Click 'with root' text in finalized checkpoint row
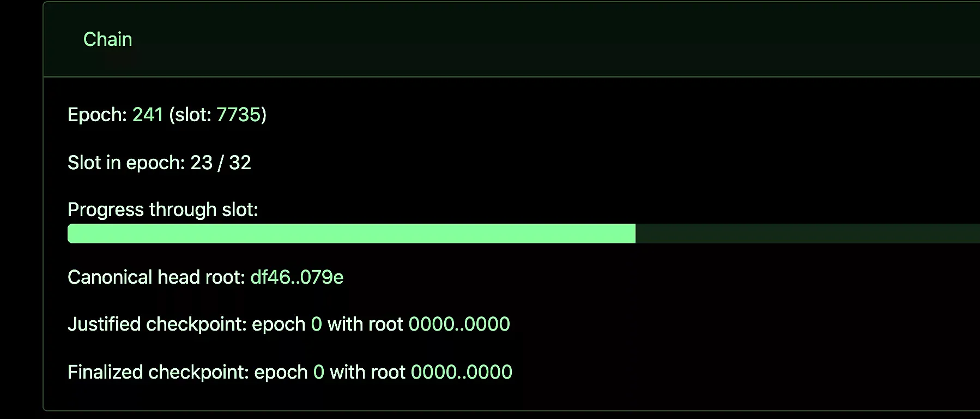980x419 pixels. 368,372
